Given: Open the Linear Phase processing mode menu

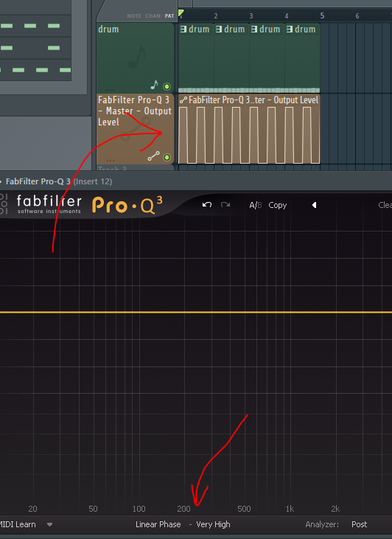Looking at the screenshot, I should (158, 524).
